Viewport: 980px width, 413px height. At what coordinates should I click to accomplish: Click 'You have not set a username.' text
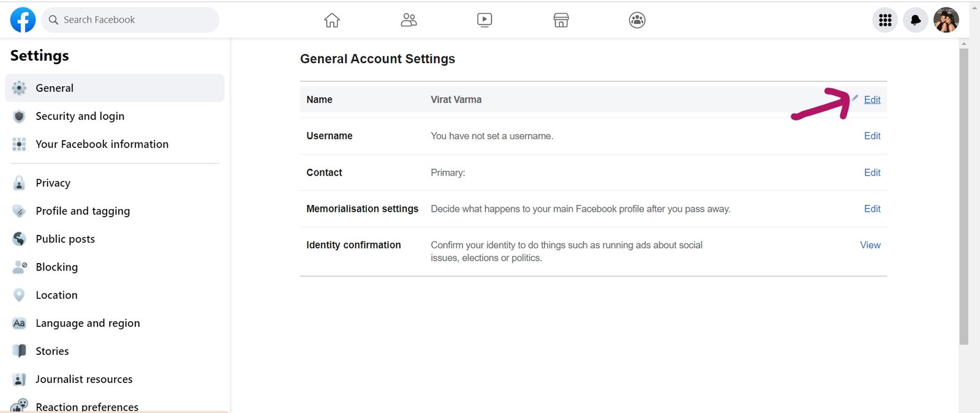492,136
